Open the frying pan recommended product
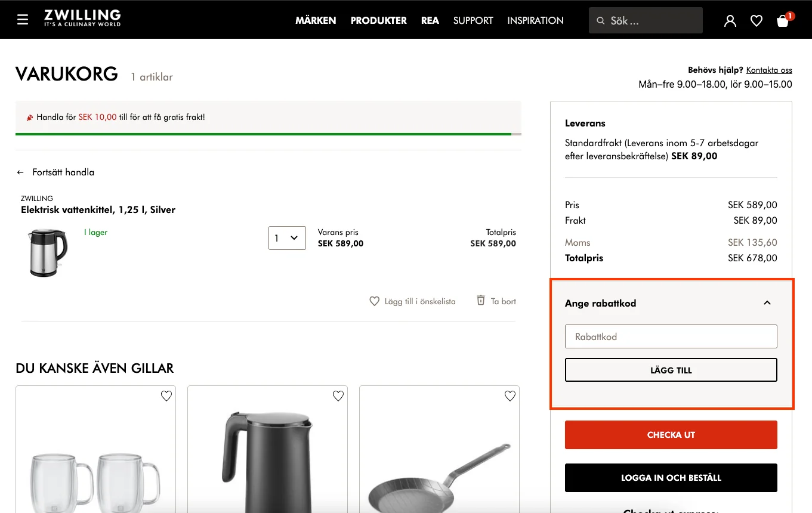Image resolution: width=812 pixels, height=513 pixels. click(x=439, y=450)
